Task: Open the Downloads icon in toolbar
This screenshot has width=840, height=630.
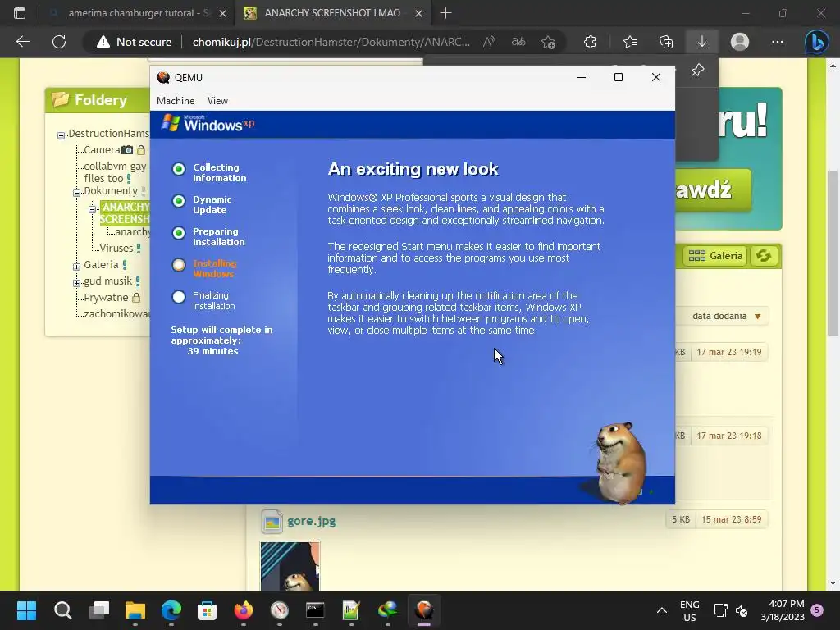Action: click(x=702, y=42)
